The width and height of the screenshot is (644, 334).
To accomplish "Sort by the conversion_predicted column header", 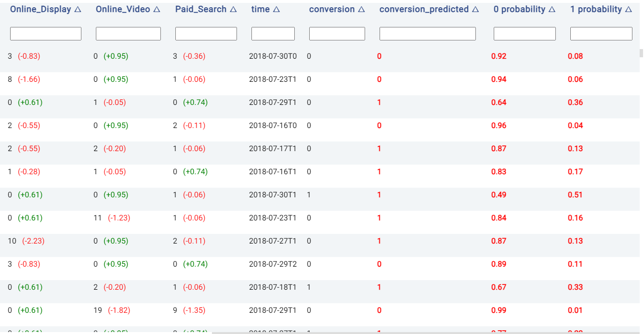I will (x=429, y=10).
